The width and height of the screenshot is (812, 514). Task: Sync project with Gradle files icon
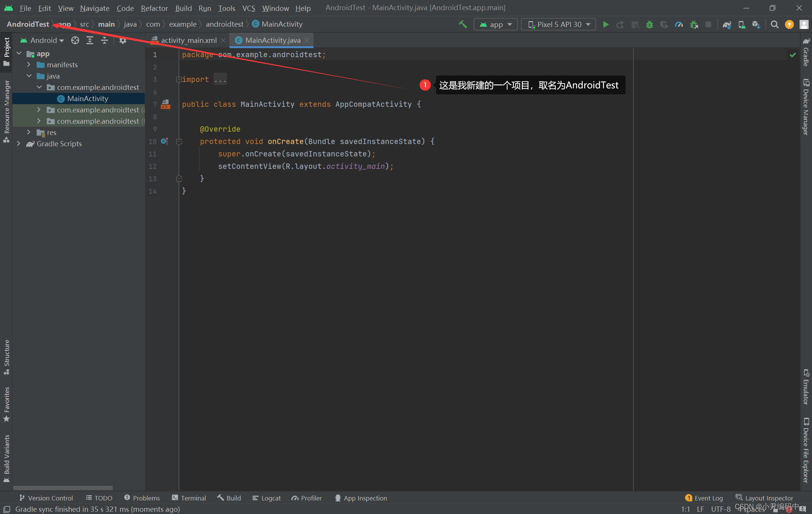pyautogui.click(x=727, y=24)
